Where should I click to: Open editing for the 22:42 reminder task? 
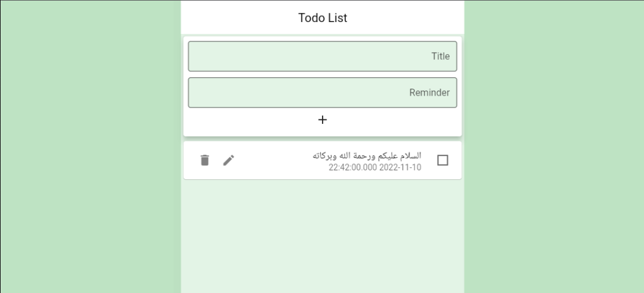(x=229, y=160)
